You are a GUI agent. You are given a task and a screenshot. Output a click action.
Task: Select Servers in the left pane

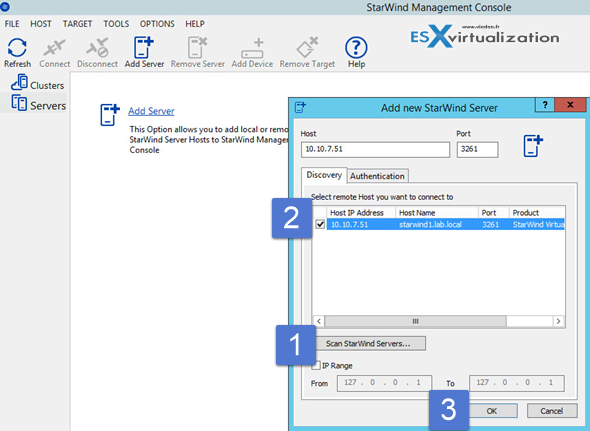pos(38,104)
